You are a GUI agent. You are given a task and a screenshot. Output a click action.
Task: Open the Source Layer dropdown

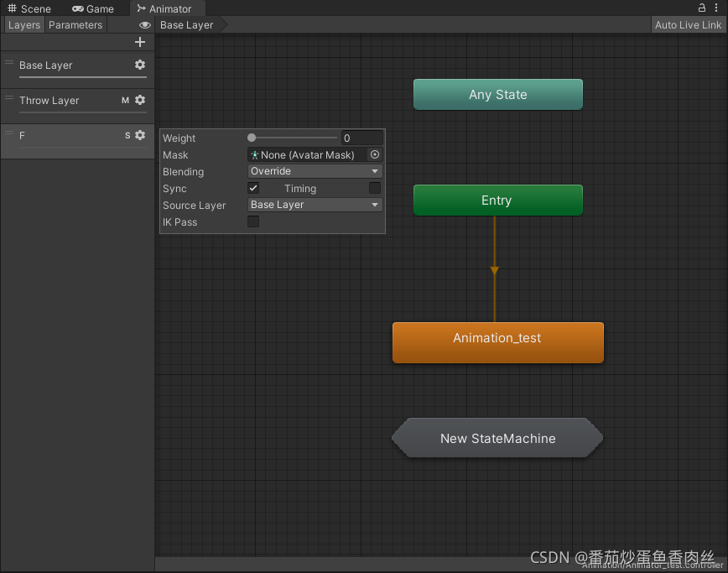tap(315, 205)
